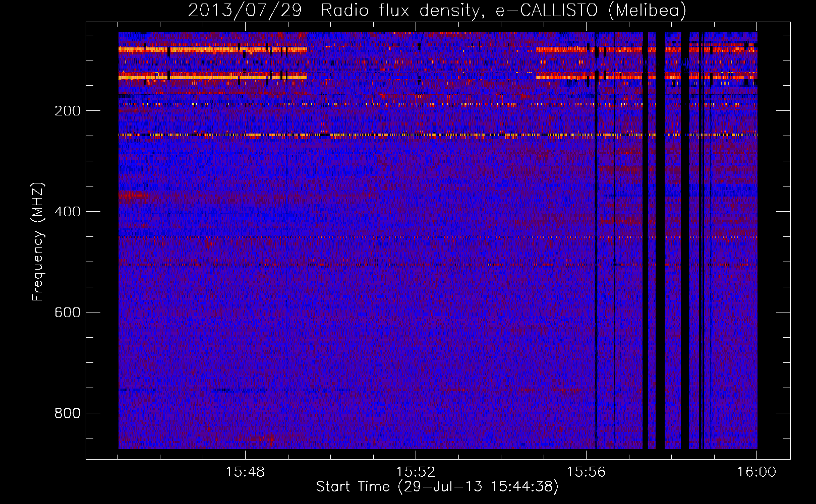The height and width of the screenshot is (504, 816).
Task: Select the 600 frequency tick label
Action: pos(68,312)
